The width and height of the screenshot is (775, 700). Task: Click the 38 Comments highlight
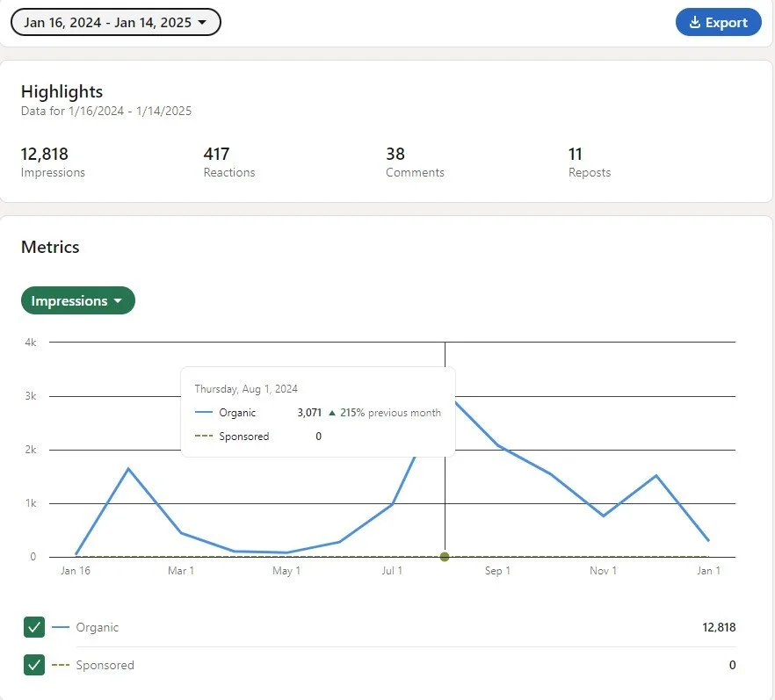coord(415,162)
